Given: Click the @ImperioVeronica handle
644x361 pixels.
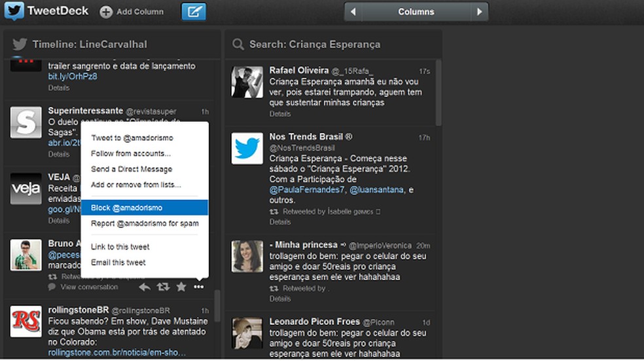Looking at the screenshot, I should tap(380, 246).
